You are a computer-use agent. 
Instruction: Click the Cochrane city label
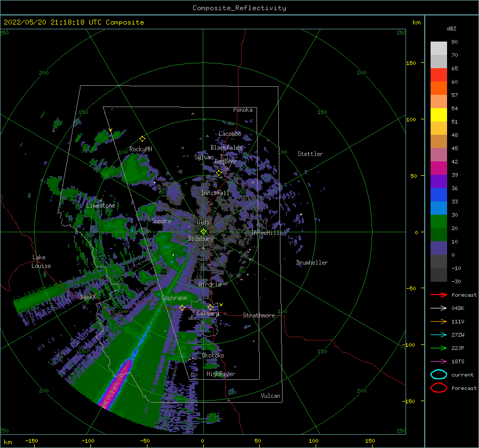pos(174,298)
